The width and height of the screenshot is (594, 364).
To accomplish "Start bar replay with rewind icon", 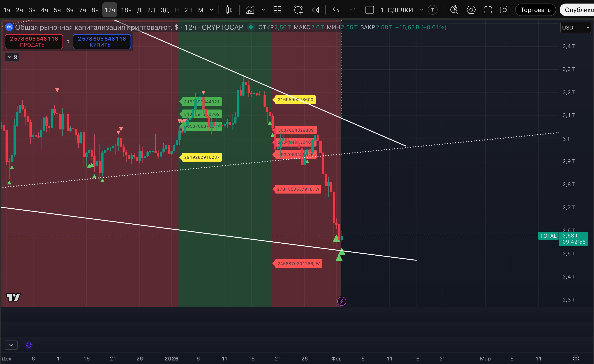I will 315,10.
